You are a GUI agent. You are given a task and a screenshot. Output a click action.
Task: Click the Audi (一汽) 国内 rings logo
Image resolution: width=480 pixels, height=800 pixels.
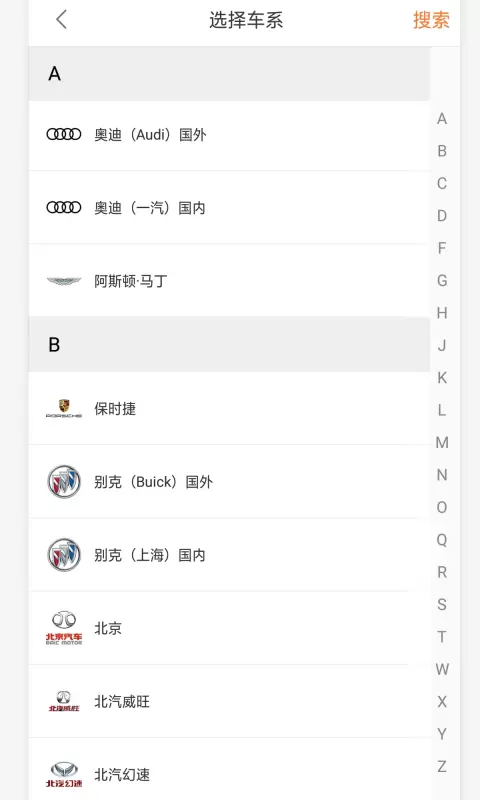coord(64,208)
